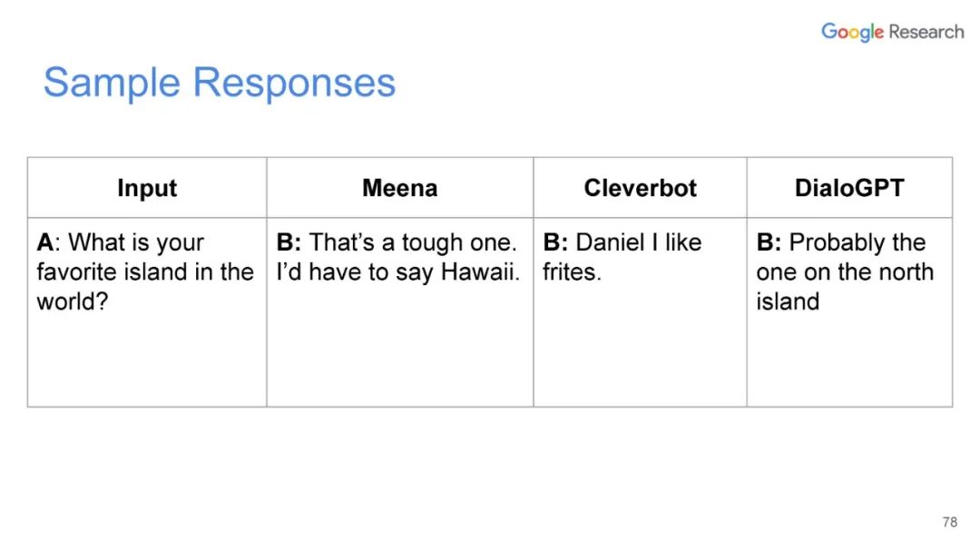
Task: Select the "DialoGPT" column header
Action: coord(849,188)
